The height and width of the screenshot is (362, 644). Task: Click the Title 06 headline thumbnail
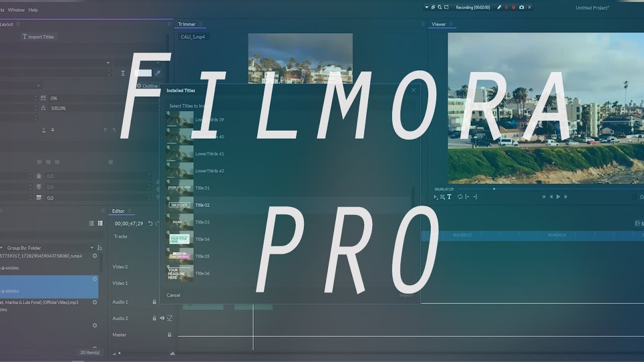[x=180, y=274]
